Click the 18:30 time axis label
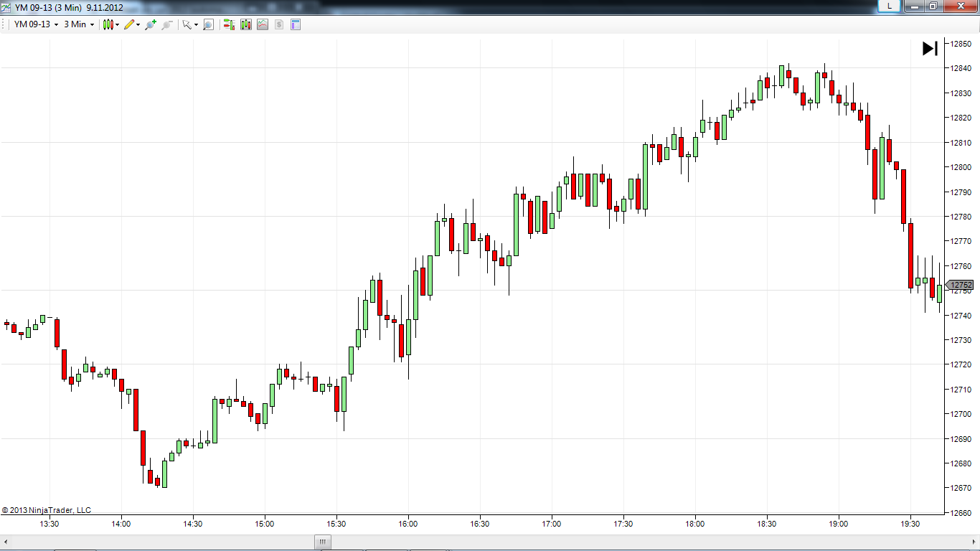This screenshot has height=551, width=980. point(767,524)
